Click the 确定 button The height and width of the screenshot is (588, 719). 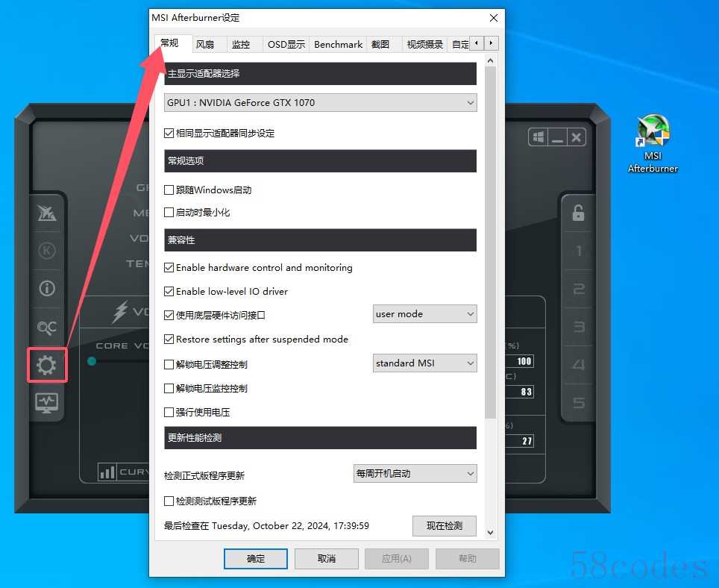click(x=256, y=559)
